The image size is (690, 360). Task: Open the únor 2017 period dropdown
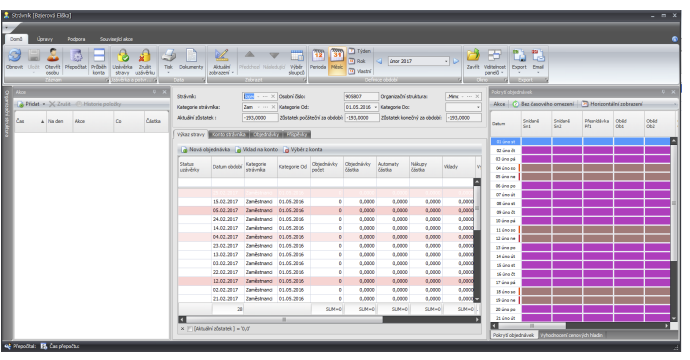tap(446, 61)
